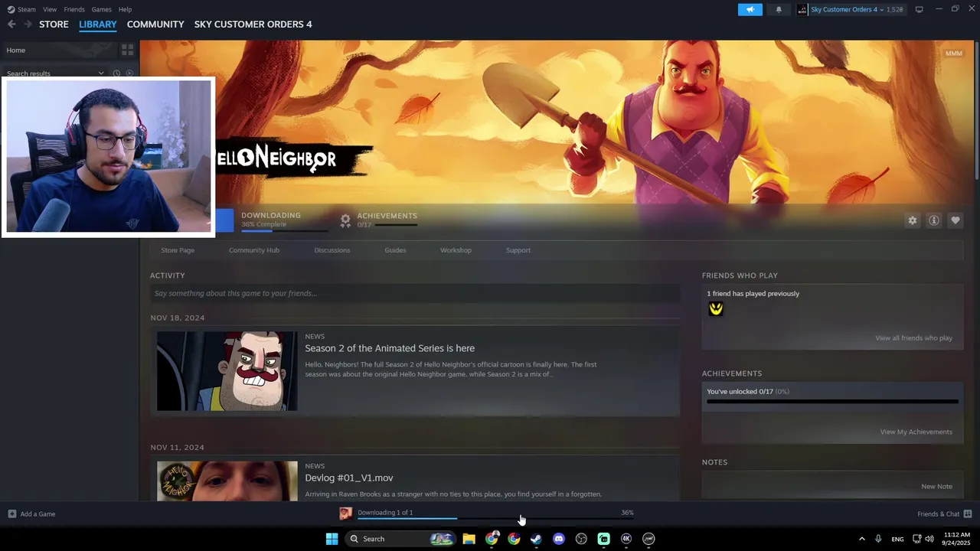The width and height of the screenshot is (980, 551).
Task: Open Steam from the taskbar
Action: coord(536,539)
